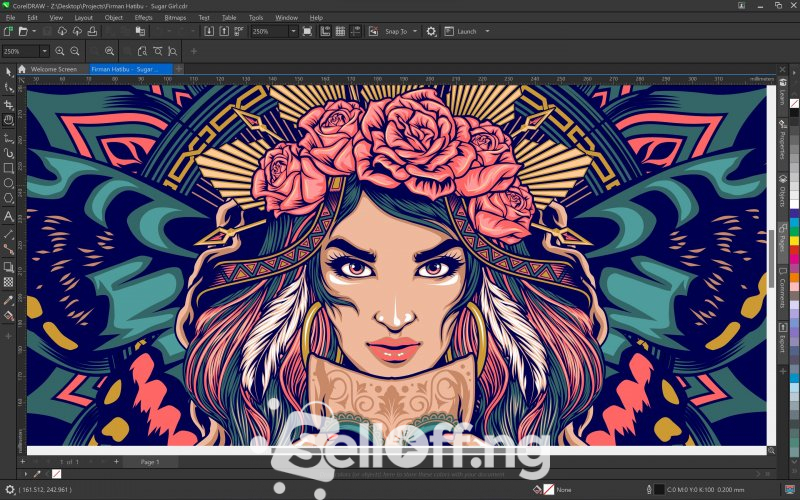Viewport: 800px width, 500px height.
Task: Click the New document icon
Action: pyautogui.click(x=8, y=32)
